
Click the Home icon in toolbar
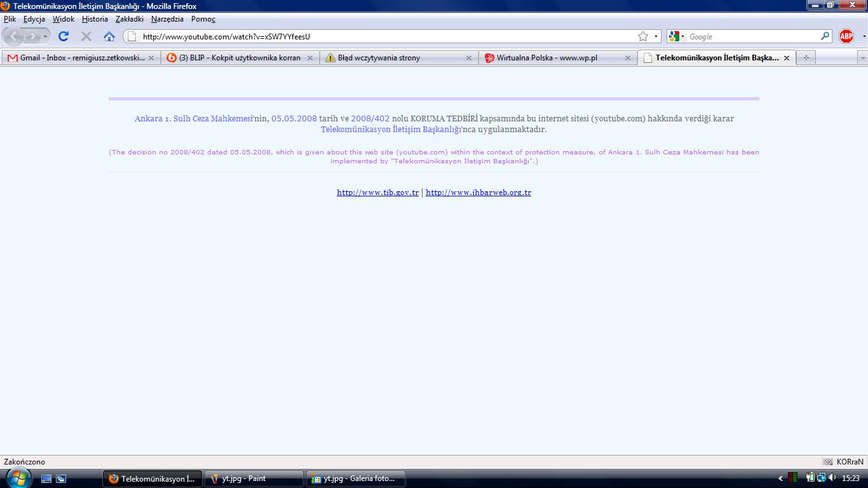click(x=109, y=36)
